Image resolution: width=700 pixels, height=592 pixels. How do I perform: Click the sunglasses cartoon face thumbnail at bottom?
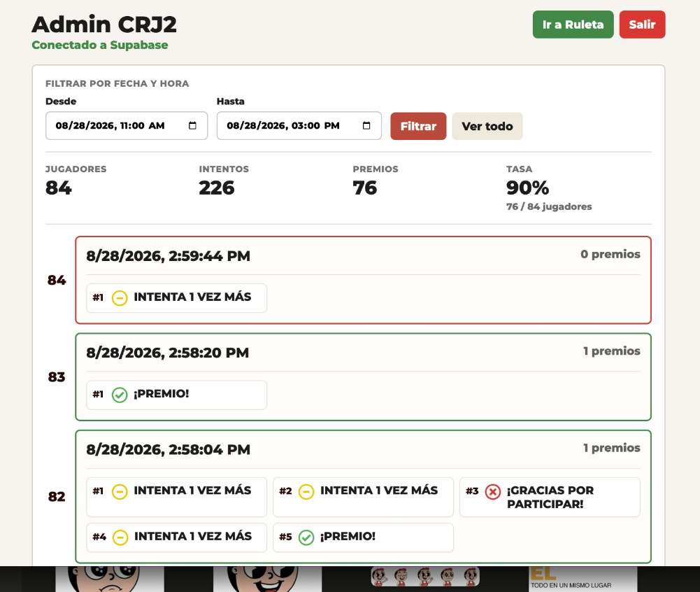point(267,579)
